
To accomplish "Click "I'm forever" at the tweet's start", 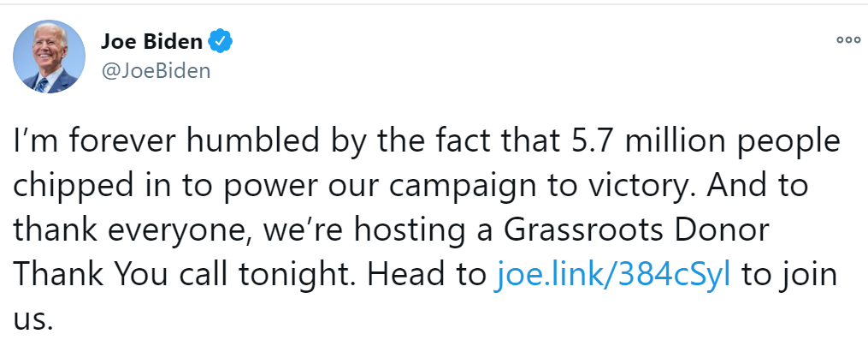I will click(95, 141).
